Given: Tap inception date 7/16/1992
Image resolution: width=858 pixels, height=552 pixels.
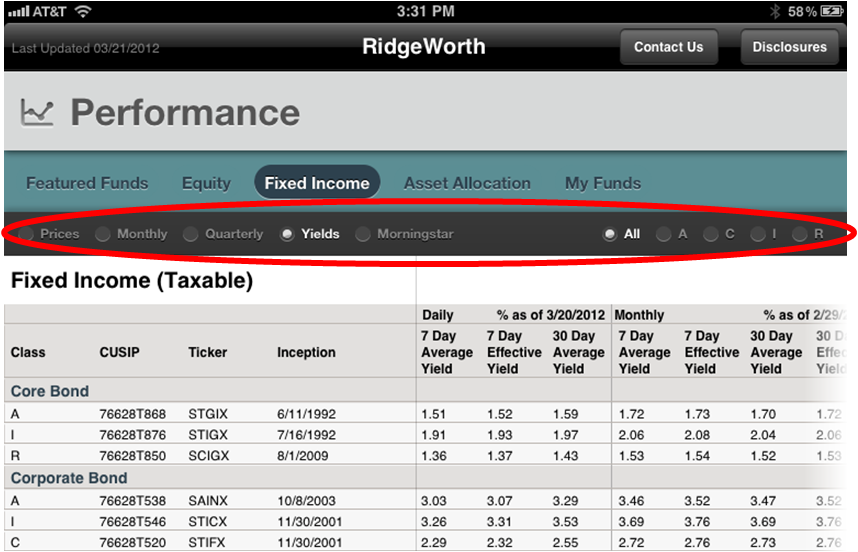Looking at the screenshot, I should [x=306, y=435].
